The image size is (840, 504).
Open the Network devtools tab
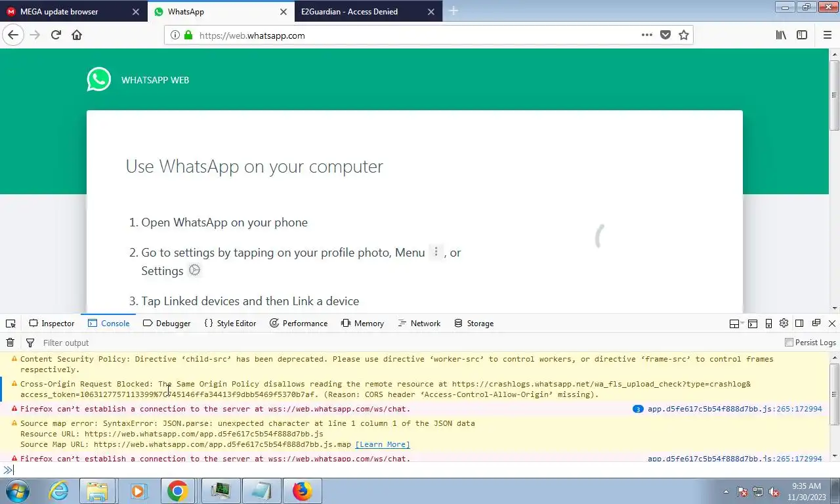coord(419,324)
